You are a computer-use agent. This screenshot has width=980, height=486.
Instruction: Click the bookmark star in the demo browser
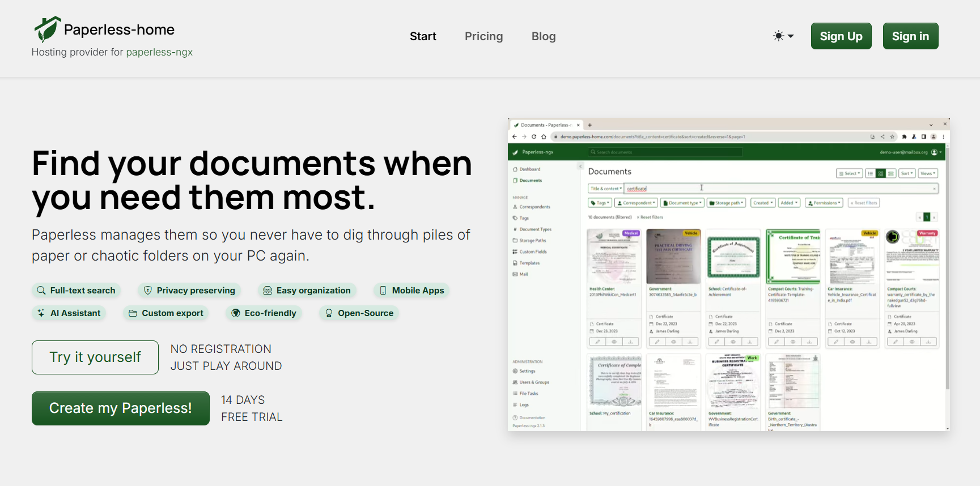coord(892,137)
